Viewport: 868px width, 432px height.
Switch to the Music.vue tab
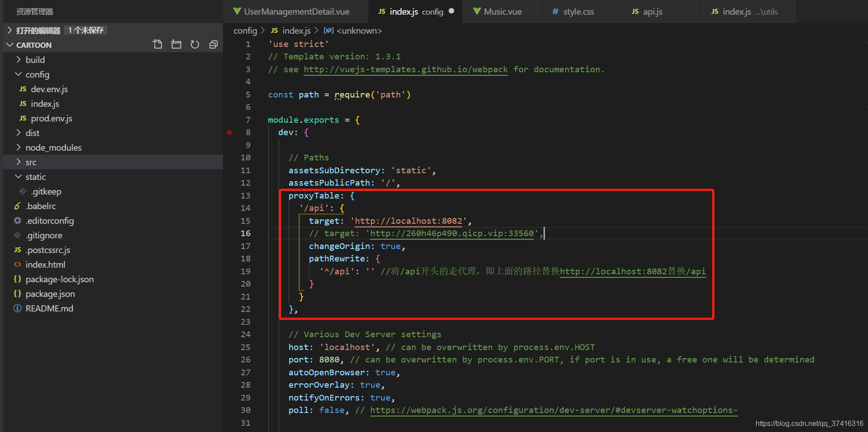(502, 12)
